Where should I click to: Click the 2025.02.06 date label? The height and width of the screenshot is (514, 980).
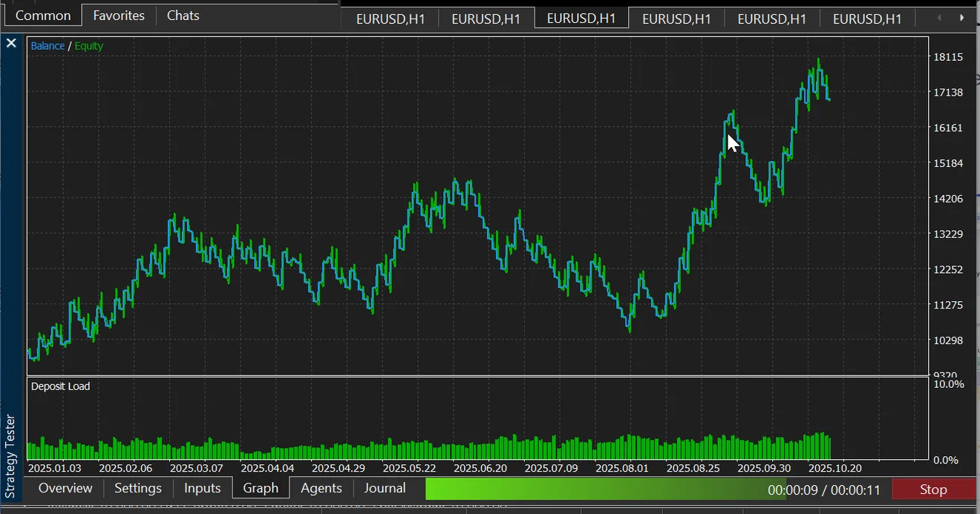tap(125, 468)
